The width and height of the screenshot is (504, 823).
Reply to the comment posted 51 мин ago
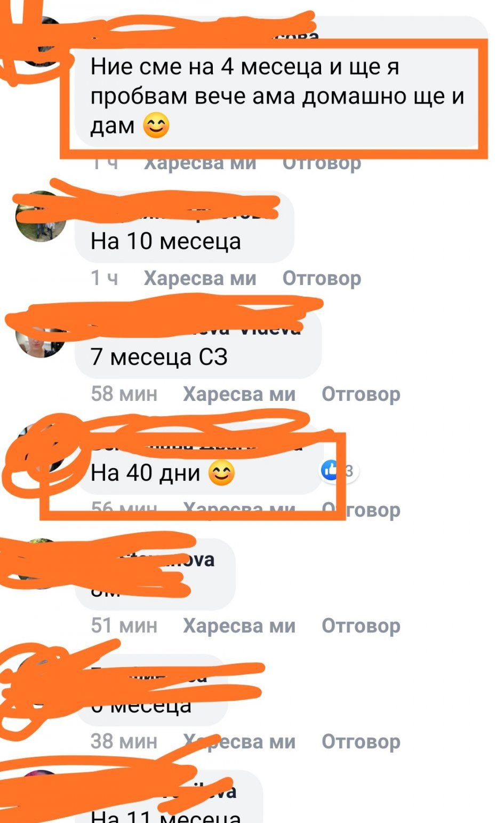click(x=361, y=626)
